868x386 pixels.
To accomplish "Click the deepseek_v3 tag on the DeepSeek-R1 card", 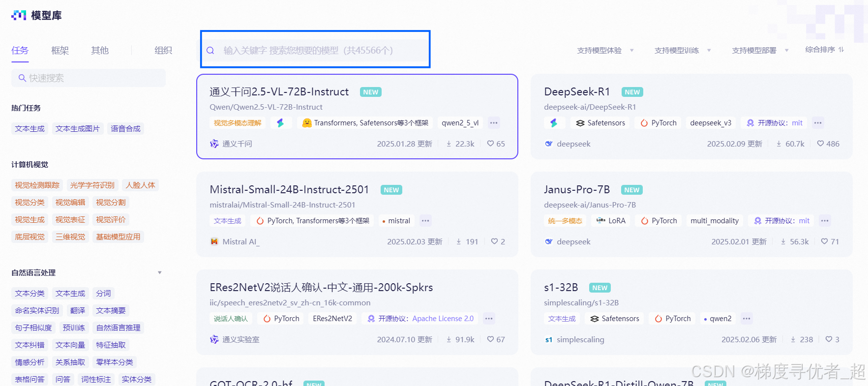I will [711, 123].
